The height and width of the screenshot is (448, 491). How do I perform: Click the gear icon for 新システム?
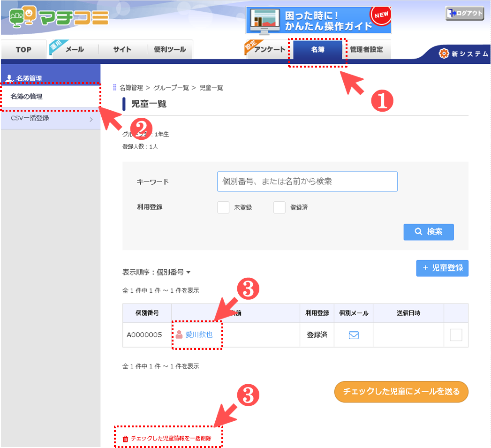click(x=443, y=53)
